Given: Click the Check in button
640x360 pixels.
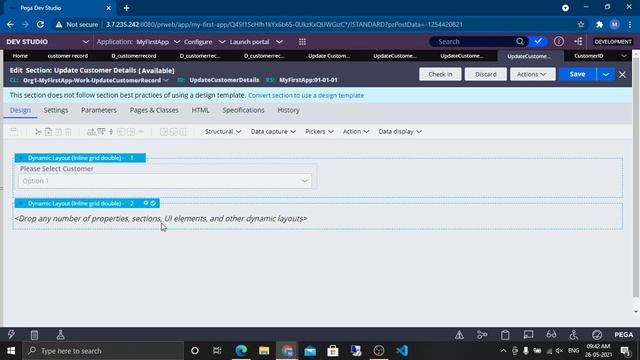Looking at the screenshot, I should click(x=440, y=74).
